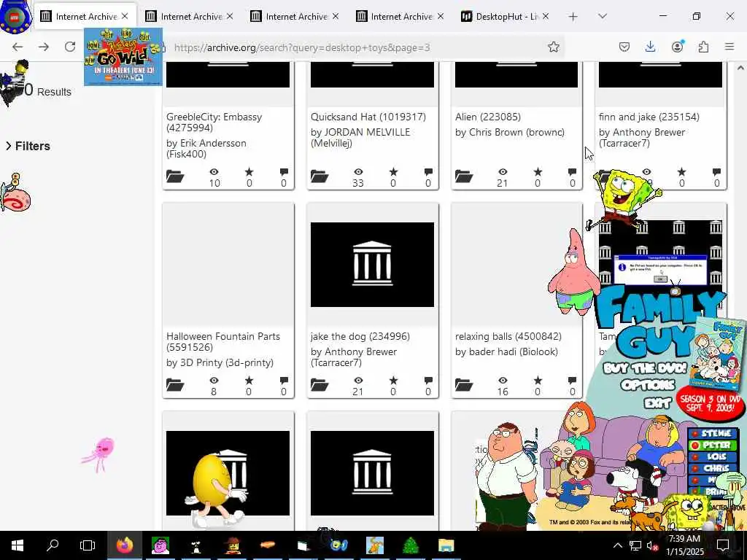Open the extensions puzzle icon
The height and width of the screenshot is (560, 747).
tap(703, 47)
